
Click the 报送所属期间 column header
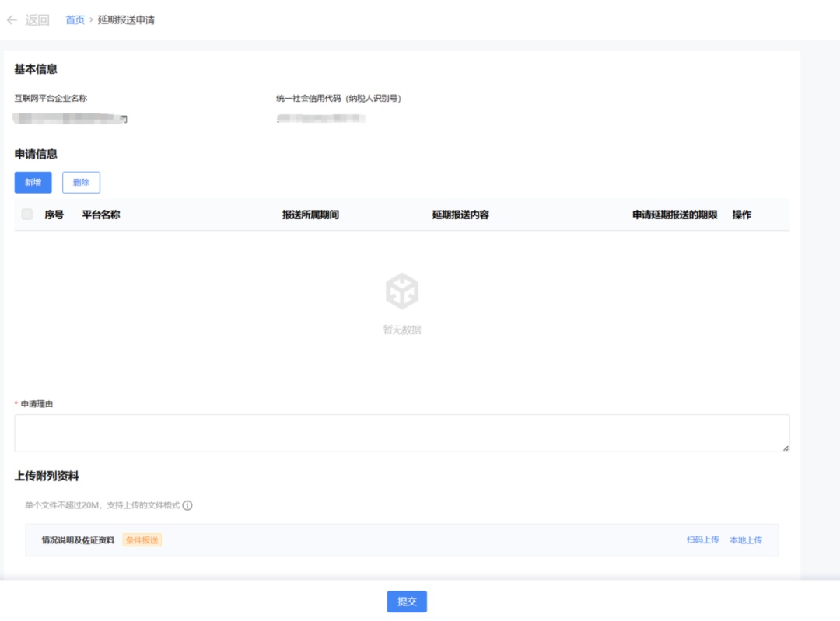(310, 215)
